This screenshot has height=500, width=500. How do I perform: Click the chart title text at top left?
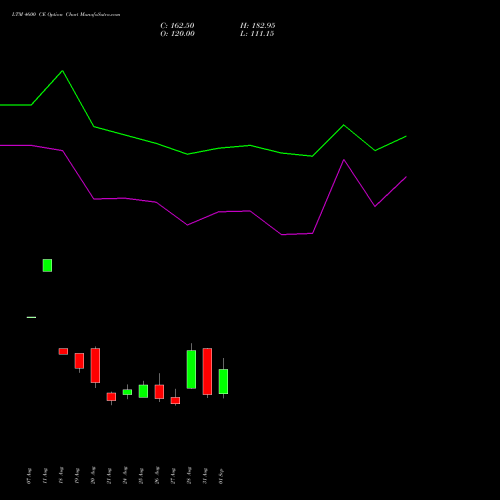tap(66, 15)
